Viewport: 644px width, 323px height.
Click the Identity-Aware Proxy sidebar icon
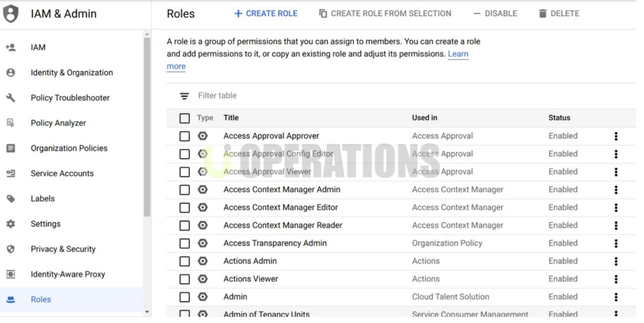pos(11,274)
